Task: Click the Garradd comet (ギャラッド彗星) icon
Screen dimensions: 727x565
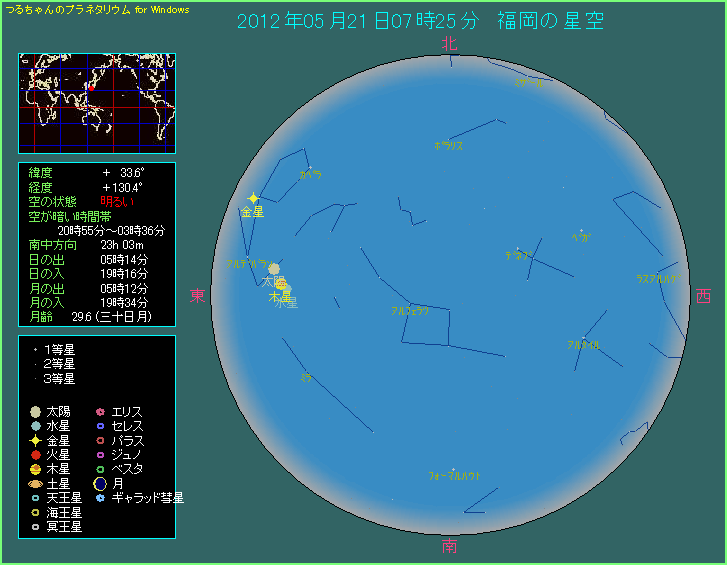Action: coord(100,497)
